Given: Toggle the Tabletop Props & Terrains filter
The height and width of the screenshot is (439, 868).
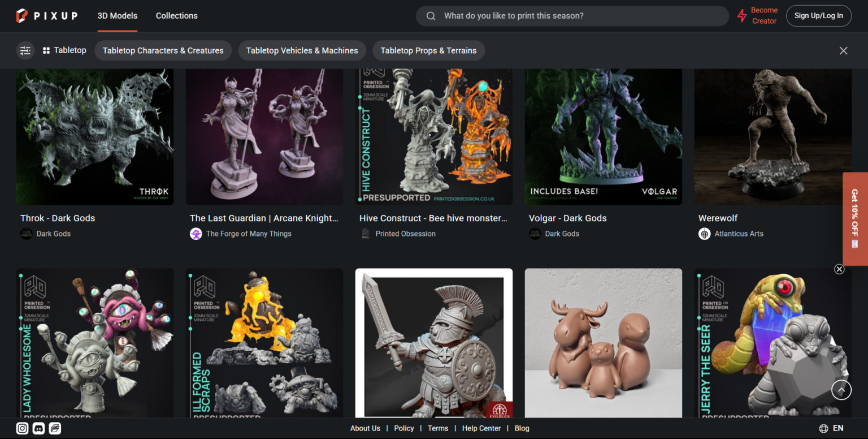Looking at the screenshot, I should coord(428,50).
